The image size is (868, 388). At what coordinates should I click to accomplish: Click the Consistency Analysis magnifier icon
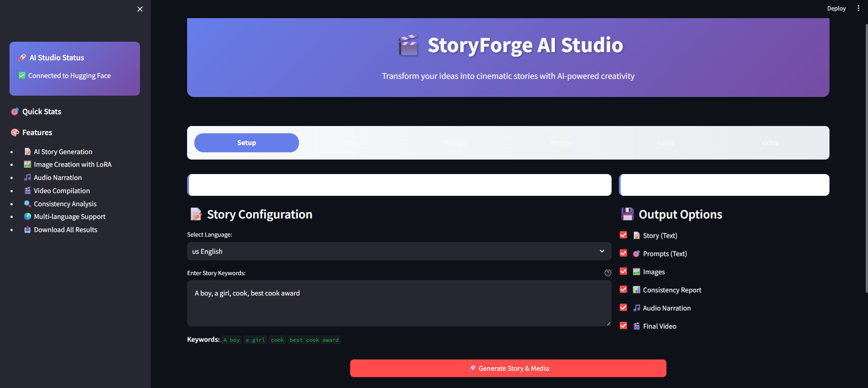[x=28, y=204]
